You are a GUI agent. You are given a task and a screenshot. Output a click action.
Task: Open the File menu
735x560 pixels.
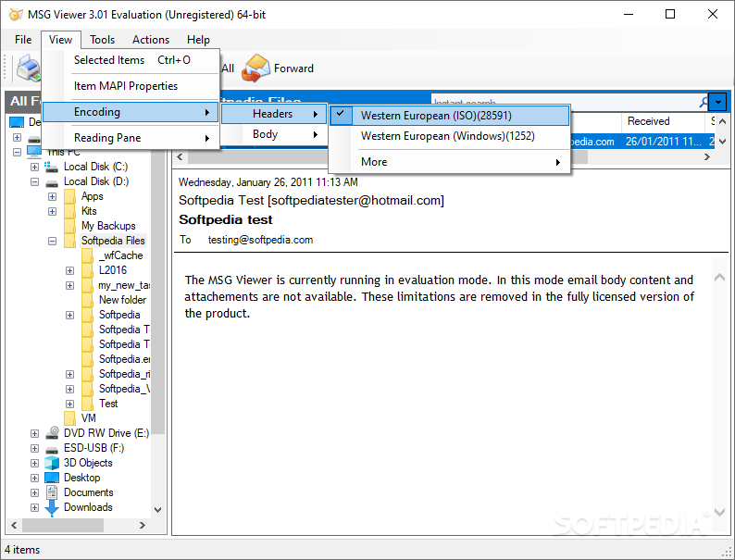[23, 40]
